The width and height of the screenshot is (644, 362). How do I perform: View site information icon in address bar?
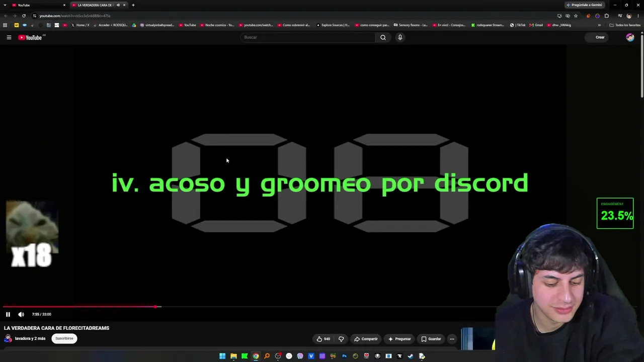(x=34, y=16)
